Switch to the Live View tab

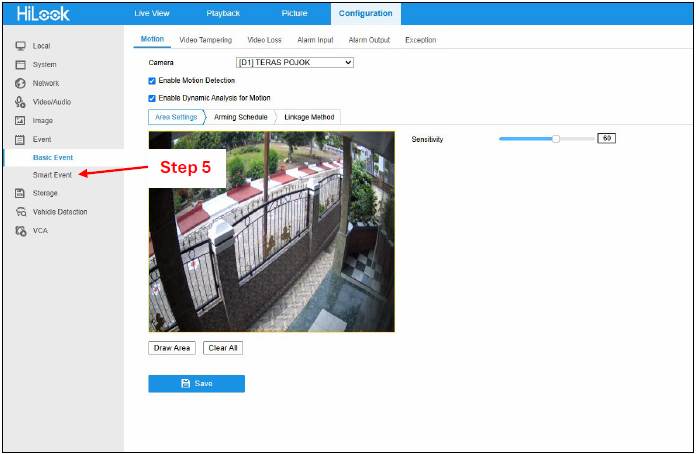pos(153,13)
